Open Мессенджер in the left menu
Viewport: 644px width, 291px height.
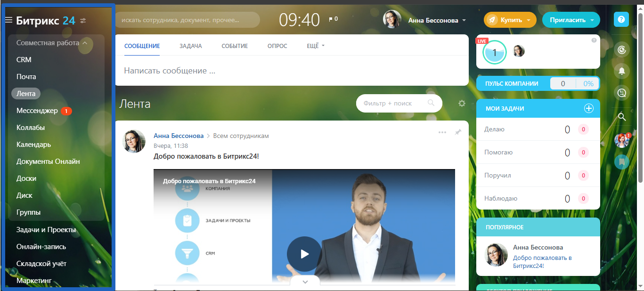(x=37, y=111)
